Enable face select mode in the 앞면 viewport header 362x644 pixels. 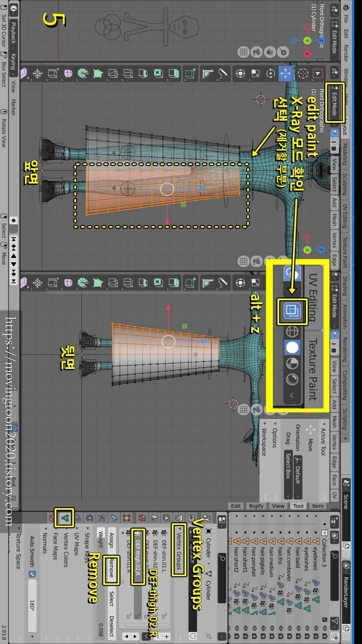tap(335, 150)
